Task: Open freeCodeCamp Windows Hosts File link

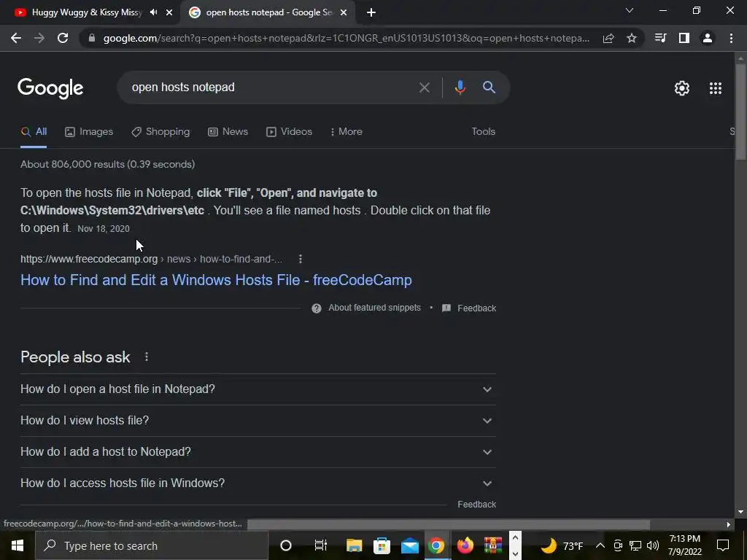Action: (216, 280)
